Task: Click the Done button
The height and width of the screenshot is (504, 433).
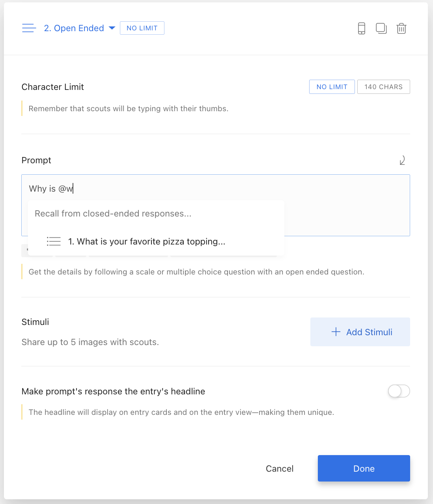Action: click(x=364, y=469)
